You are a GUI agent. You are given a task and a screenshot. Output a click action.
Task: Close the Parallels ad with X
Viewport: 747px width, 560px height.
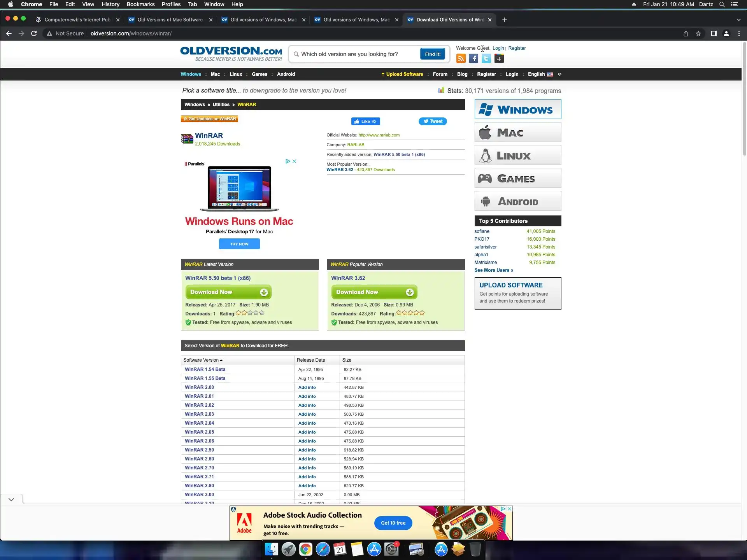tap(295, 161)
